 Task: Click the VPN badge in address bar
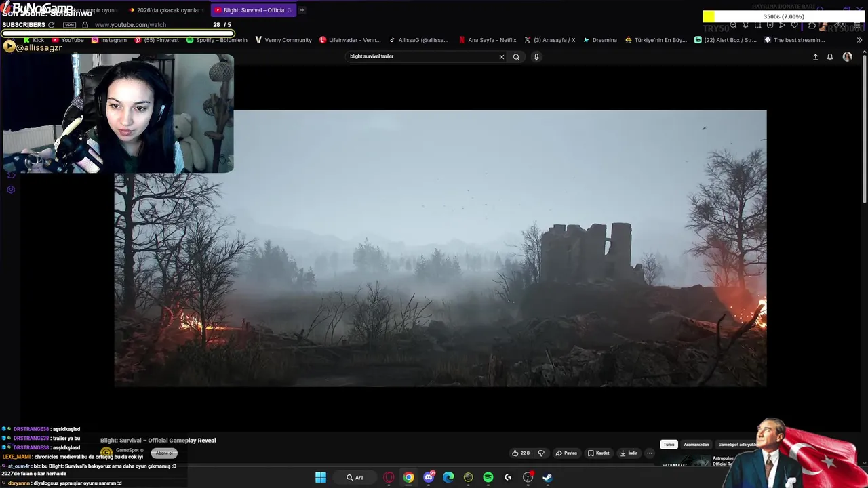pyautogui.click(x=69, y=25)
